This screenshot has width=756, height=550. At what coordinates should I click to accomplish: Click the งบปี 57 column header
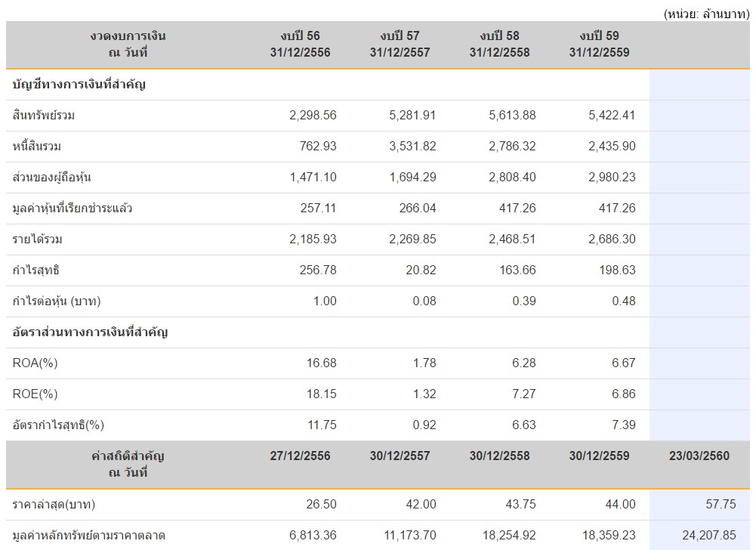pos(400,45)
